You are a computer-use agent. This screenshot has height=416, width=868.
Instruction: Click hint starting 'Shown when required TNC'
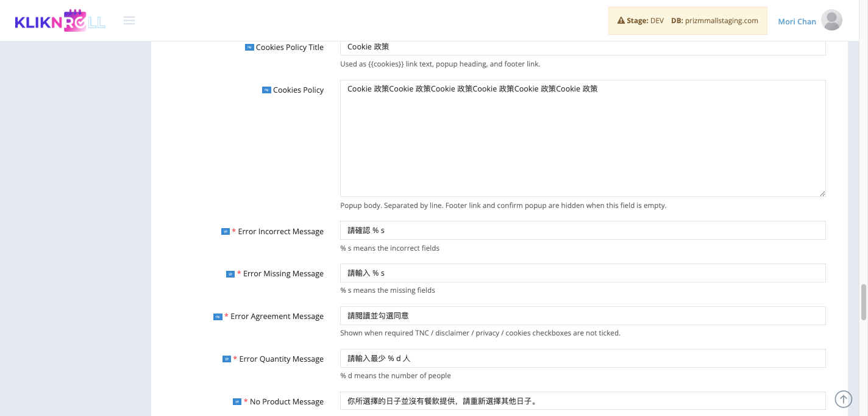[x=480, y=333]
